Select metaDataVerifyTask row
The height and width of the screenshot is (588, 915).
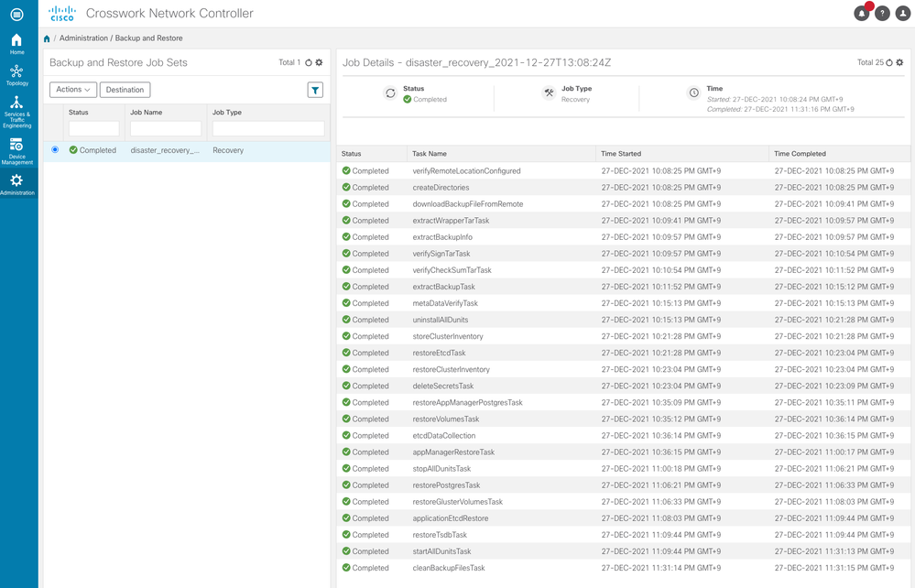click(x=623, y=303)
